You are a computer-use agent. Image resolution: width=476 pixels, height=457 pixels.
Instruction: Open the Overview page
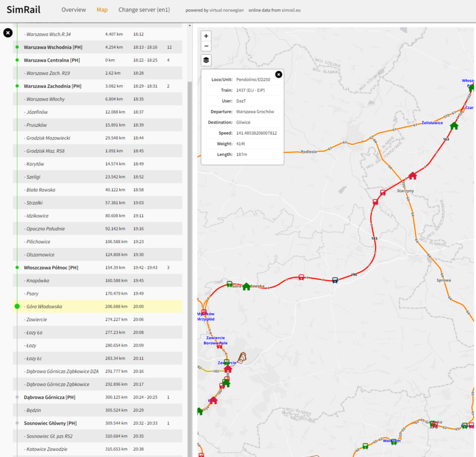[x=74, y=10]
